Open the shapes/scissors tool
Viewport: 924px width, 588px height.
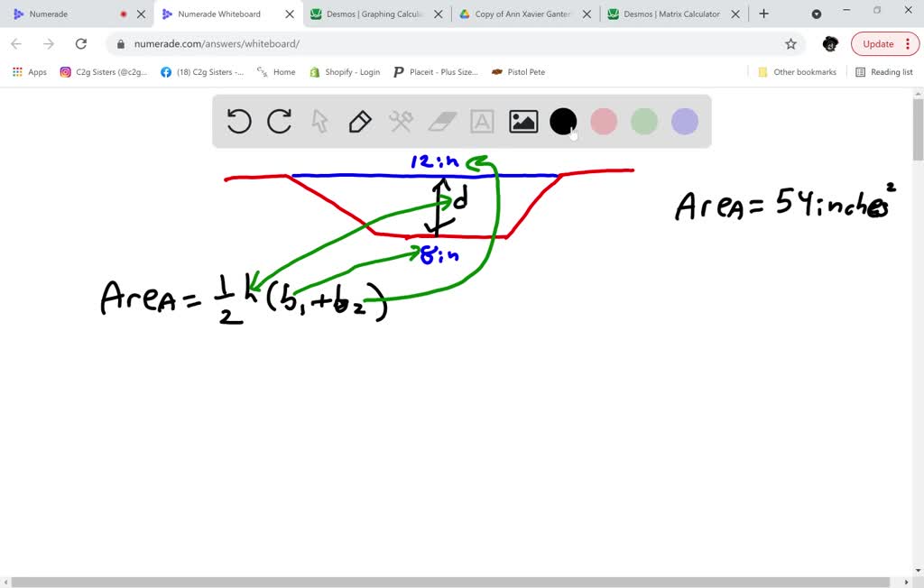[x=401, y=121]
